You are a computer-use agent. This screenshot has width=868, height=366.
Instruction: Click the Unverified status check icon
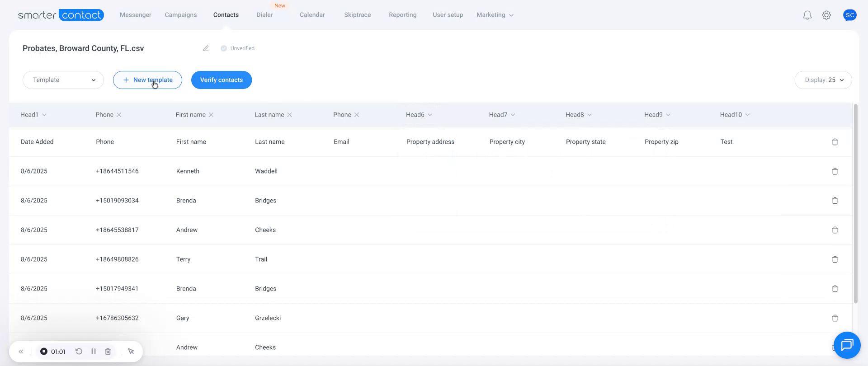223,48
